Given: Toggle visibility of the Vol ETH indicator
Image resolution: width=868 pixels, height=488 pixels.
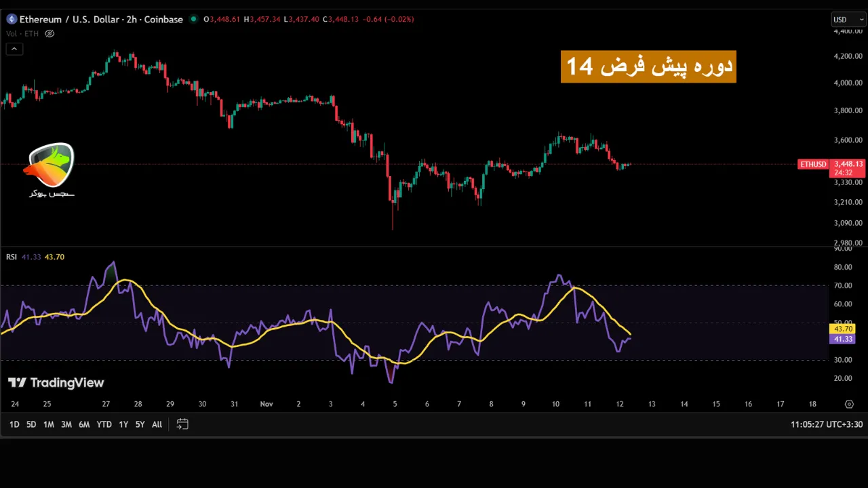Looking at the screenshot, I should coord(50,34).
